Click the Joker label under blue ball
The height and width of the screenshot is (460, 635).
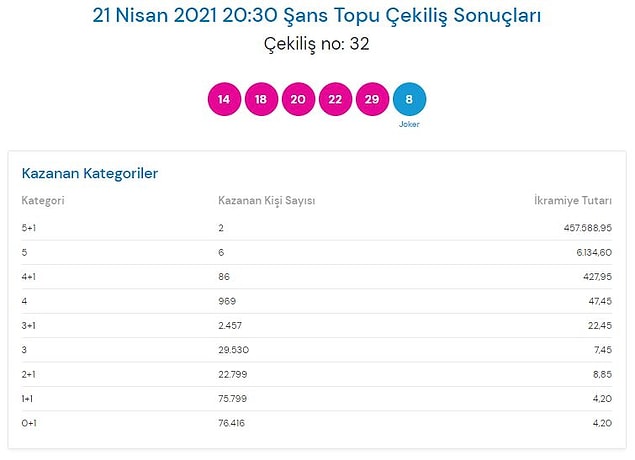pos(409,124)
